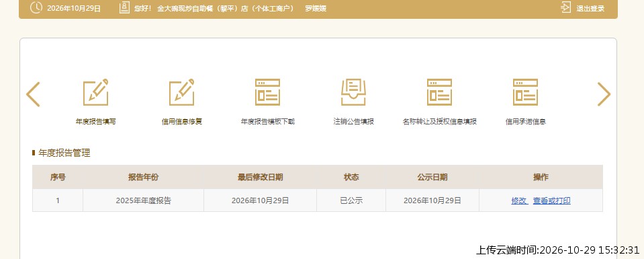The width and height of the screenshot is (644, 259).
Task: Select the 名称转让及授权信息填报 label
Action: pos(439,122)
